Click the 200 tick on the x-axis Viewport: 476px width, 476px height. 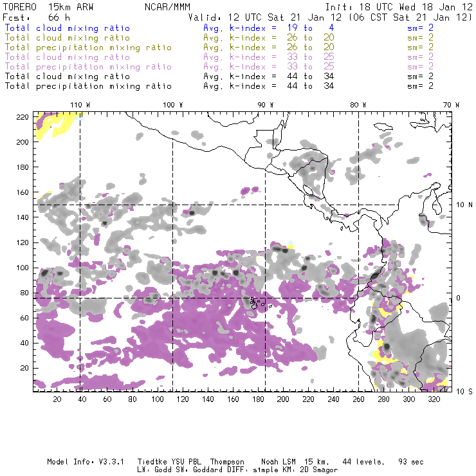284,399
